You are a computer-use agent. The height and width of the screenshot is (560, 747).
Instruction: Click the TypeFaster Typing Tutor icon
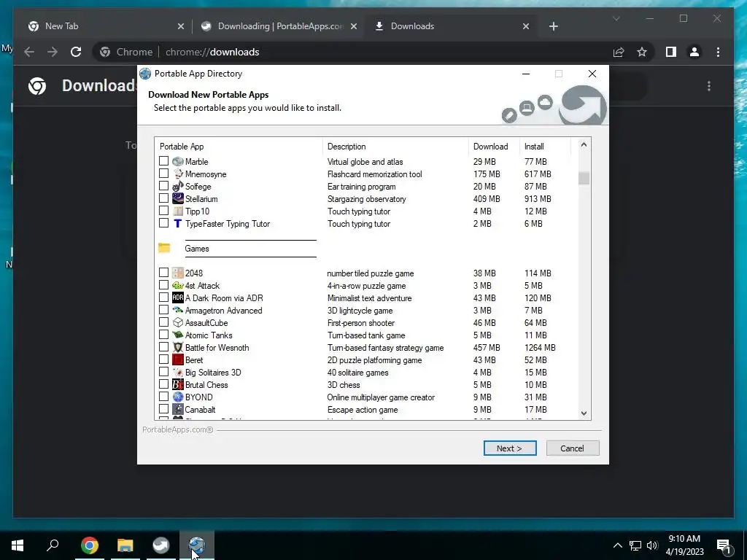coord(178,223)
